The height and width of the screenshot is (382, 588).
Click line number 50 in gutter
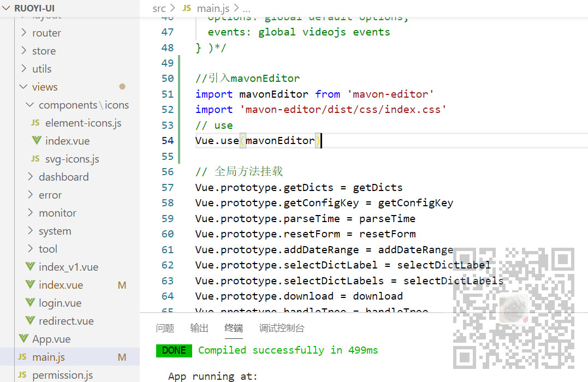[x=168, y=79]
